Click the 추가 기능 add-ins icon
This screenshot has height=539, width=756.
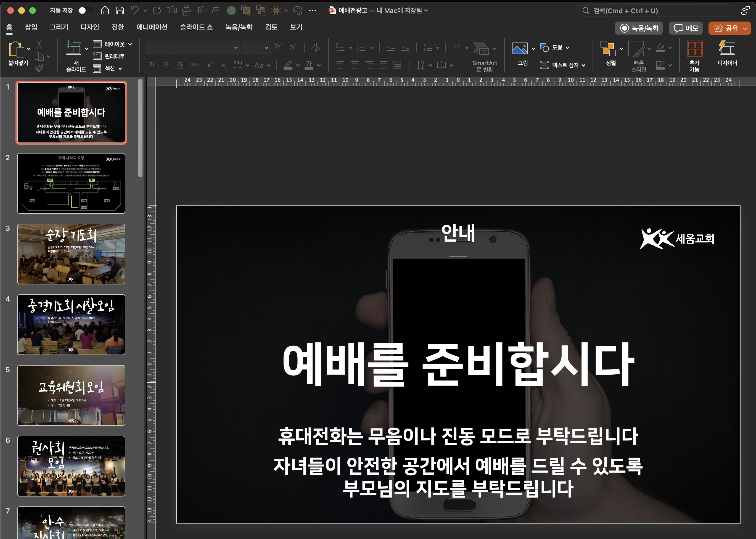point(694,49)
